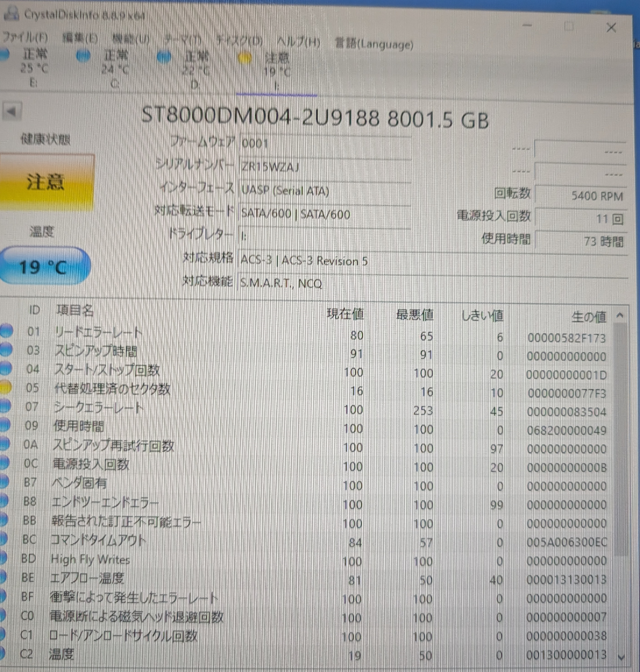Click raw value 0000000077F3
This screenshot has width=640, height=672.
pyautogui.click(x=567, y=393)
